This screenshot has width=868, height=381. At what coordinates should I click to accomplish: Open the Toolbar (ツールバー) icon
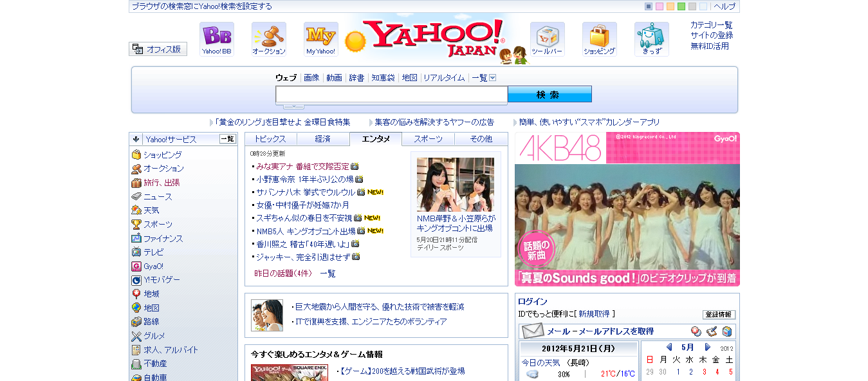point(548,39)
